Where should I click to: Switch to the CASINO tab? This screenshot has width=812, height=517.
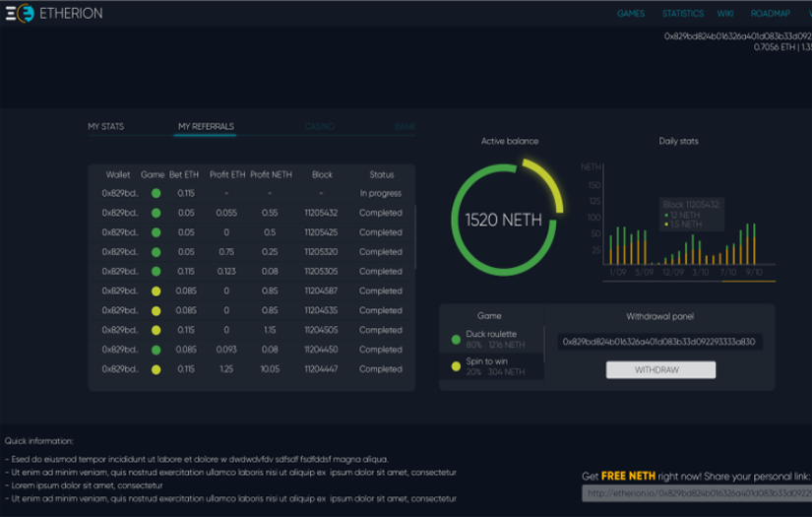320,126
